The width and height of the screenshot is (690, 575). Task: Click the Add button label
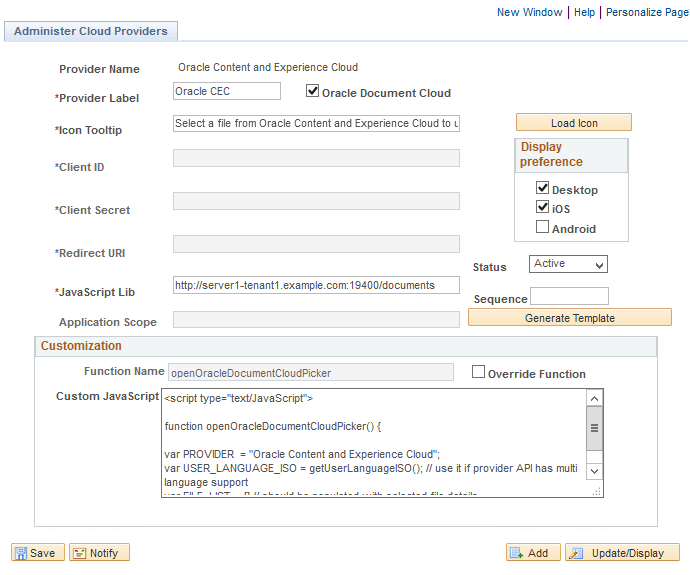[x=538, y=553]
